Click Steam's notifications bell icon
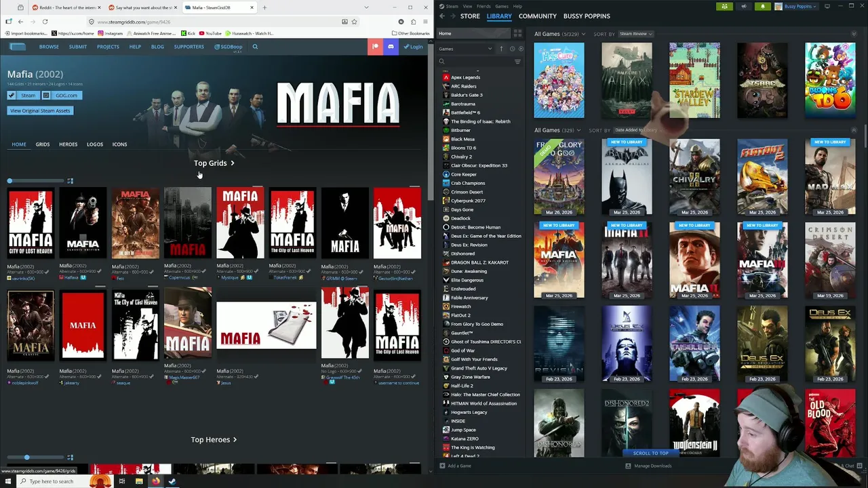Image resolution: width=868 pixels, height=488 pixels. click(x=762, y=6)
